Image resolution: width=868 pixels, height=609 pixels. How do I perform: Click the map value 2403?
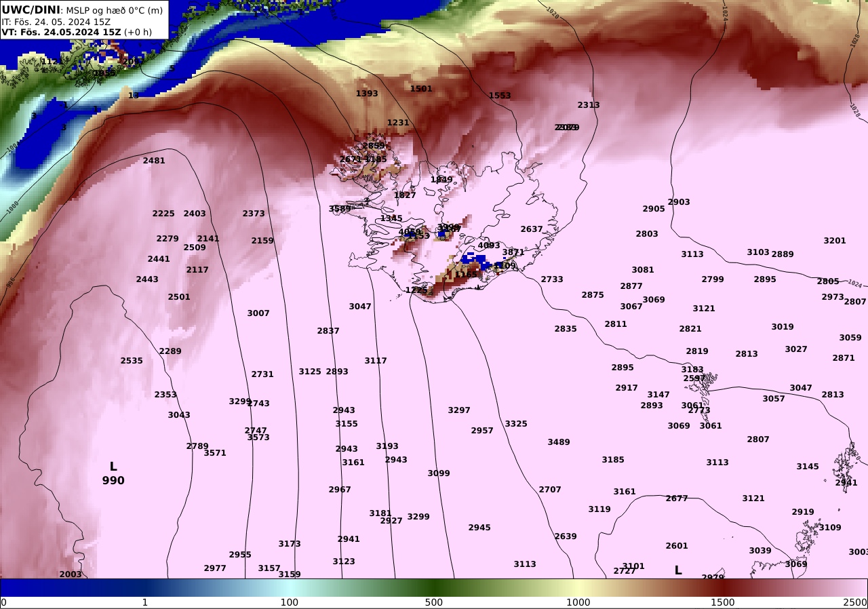[x=195, y=214]
